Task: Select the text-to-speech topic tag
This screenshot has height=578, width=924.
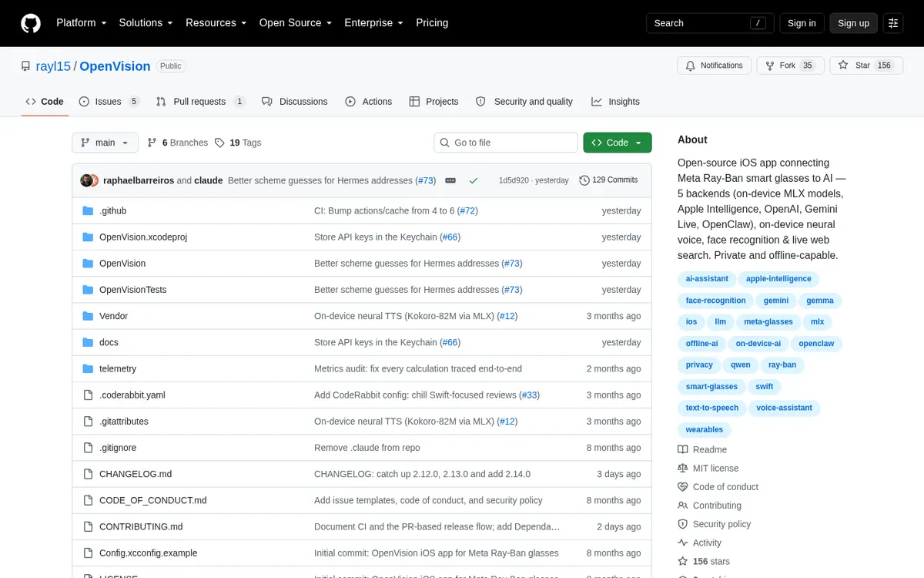Action: [x=712, y=408]
